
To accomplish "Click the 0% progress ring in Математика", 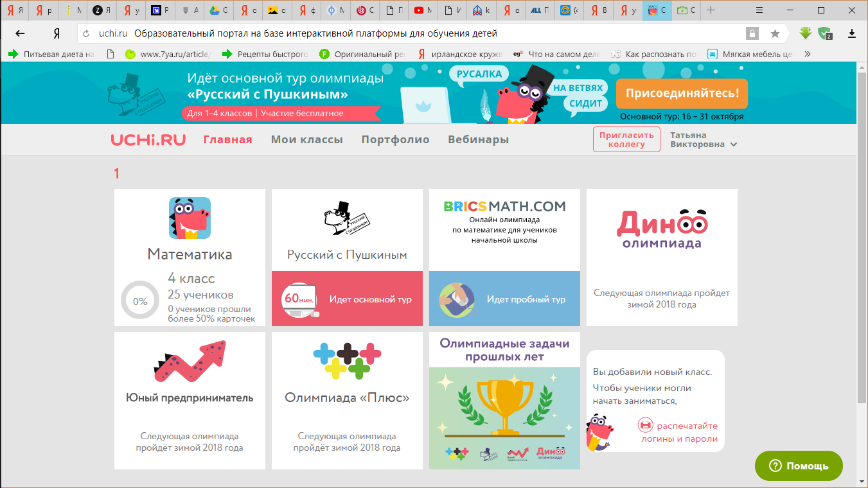I will coord(140,301).
